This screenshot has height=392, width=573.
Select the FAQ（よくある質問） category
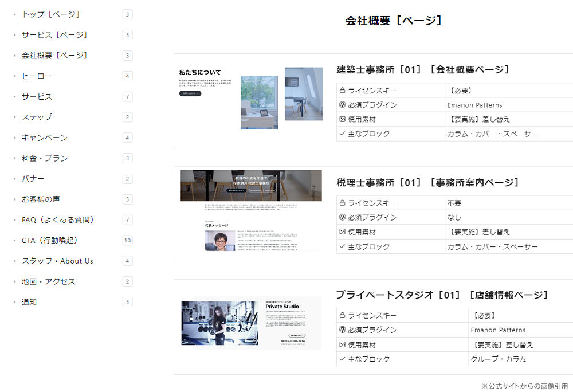click(x=58, y=220)
